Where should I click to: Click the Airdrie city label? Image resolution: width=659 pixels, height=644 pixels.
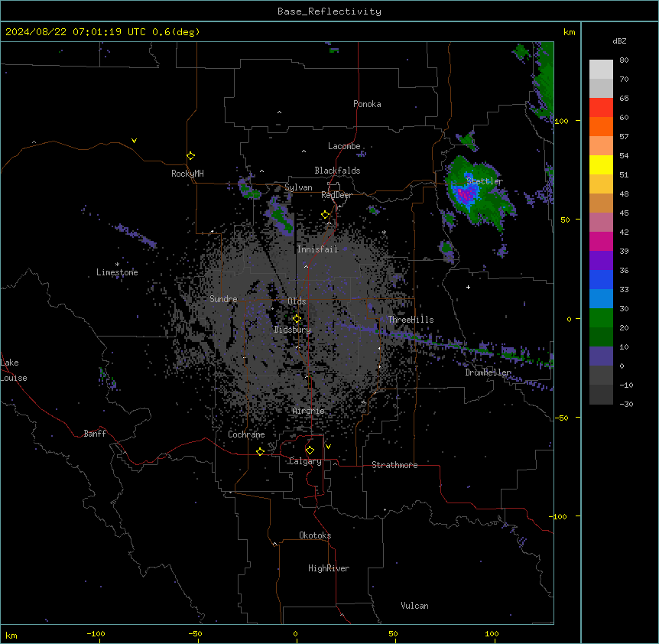tap(309, 411)
